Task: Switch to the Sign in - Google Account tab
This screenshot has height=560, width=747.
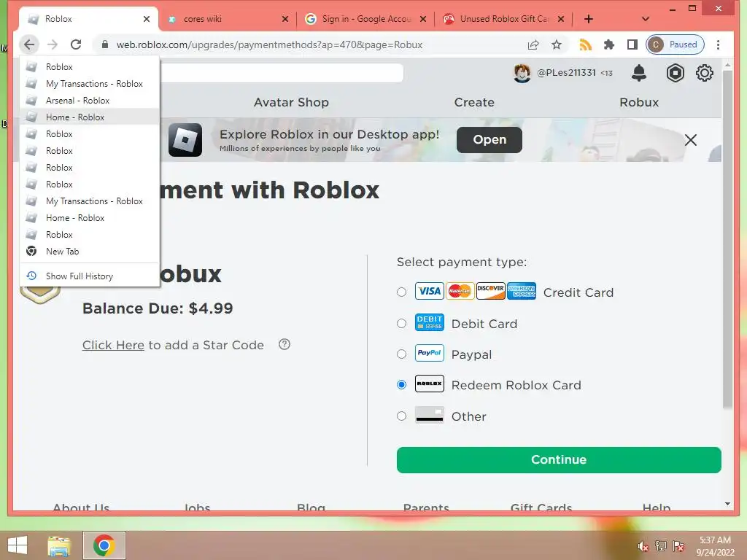Action: click(366, 19)
